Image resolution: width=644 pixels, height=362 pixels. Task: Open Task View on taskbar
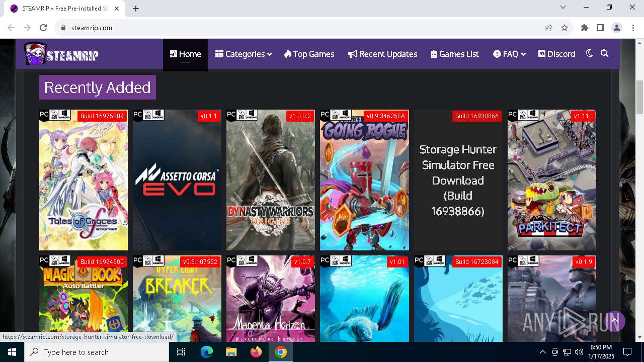[x=181, y=352]
